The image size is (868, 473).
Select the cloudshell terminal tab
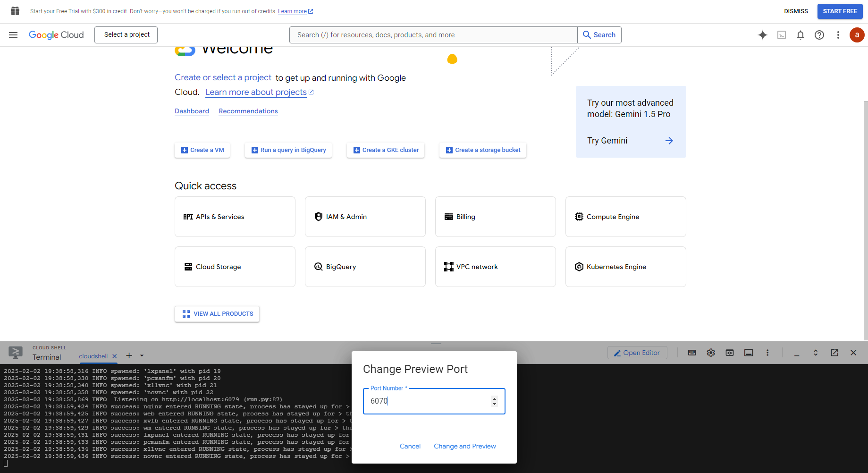pos(93,356)
